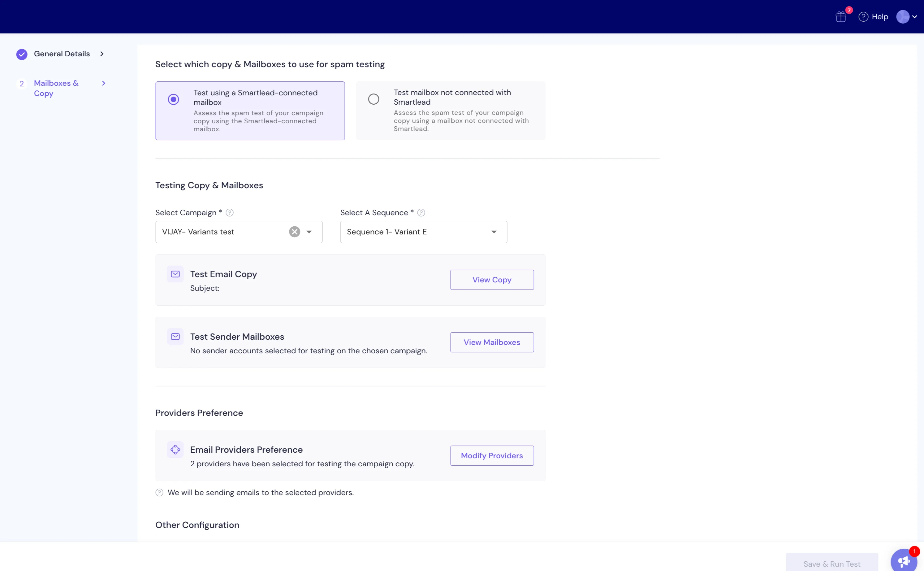Click the Email Providers Preference icon
Screen dimensions: 924x571
pyautogui.click(x=175, y=449)
